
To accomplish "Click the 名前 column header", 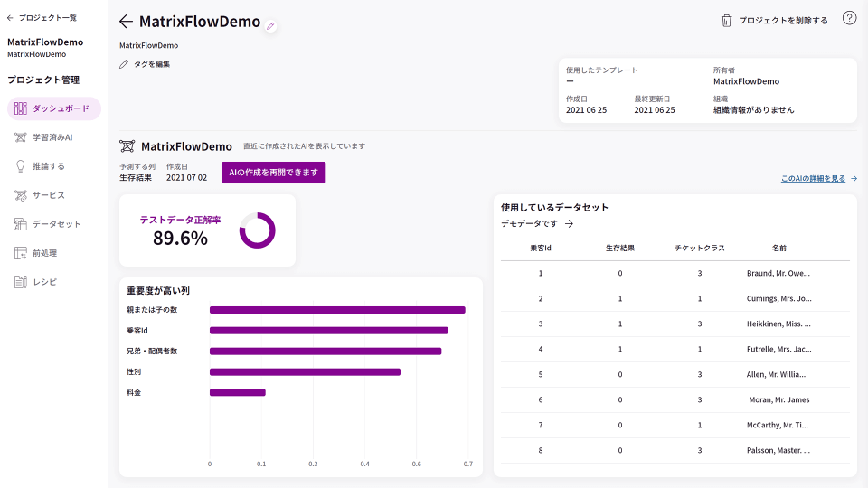I will (779, 248).
